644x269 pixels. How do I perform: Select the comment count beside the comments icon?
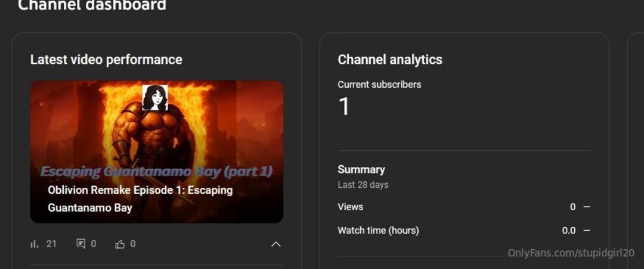pos(94,244)
